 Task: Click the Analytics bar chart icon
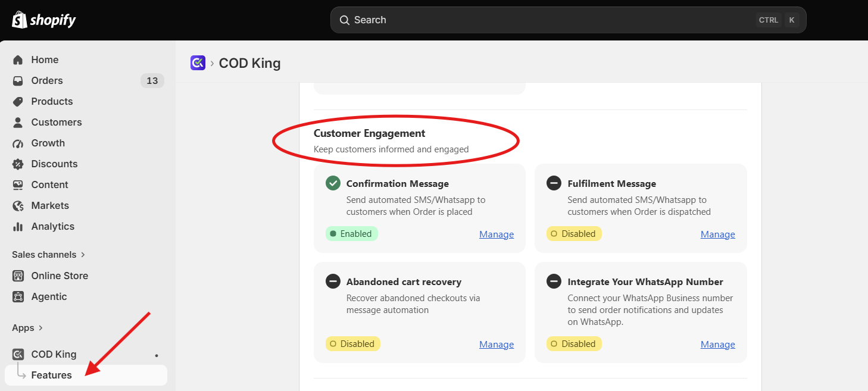pyautogui.click(x=18, y=227)
